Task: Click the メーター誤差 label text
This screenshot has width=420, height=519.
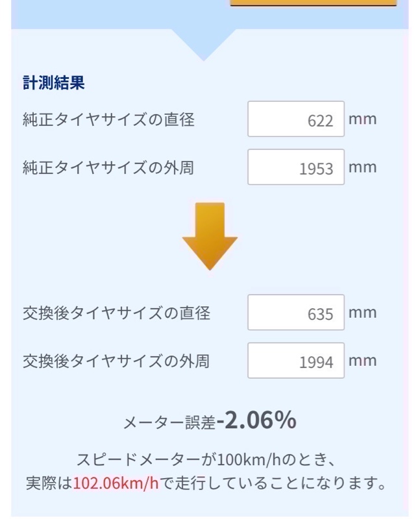Action: point(169,423)
